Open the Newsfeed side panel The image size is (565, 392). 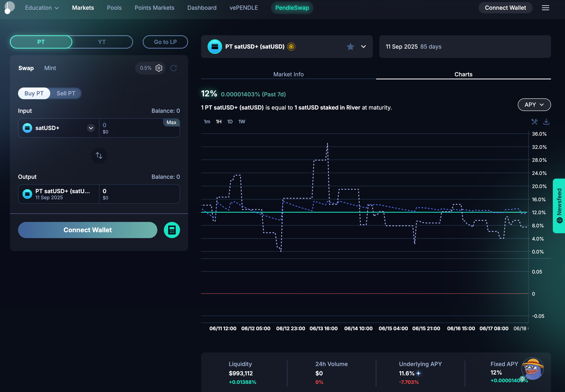click(559, 206)
